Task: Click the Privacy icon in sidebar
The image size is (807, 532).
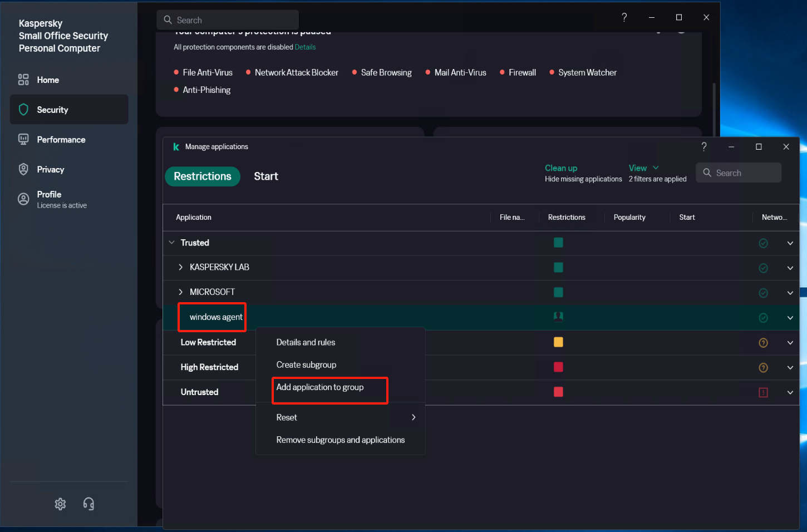Action: coord(23,170)
